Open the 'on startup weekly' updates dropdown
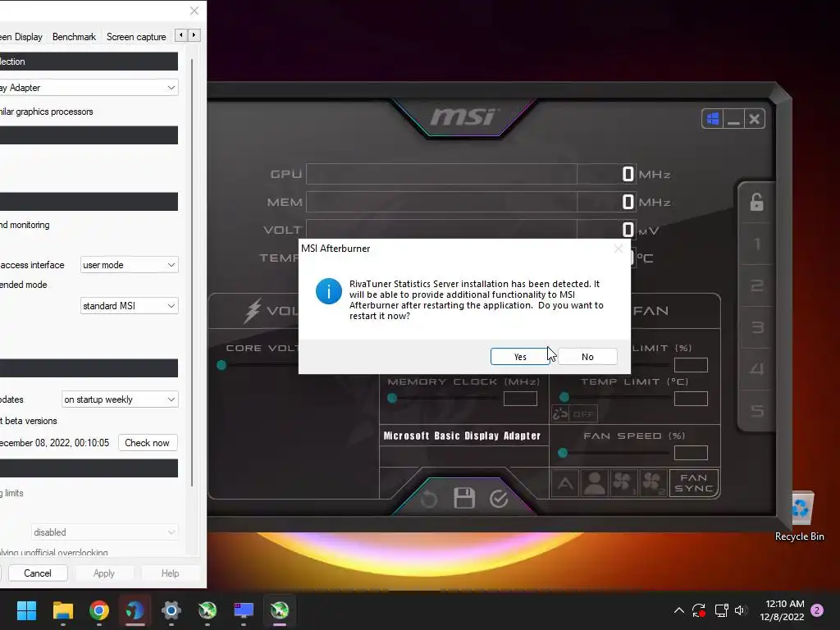This screenshot has height=630, width=840. pyautogui.click(x=120, y=399)
